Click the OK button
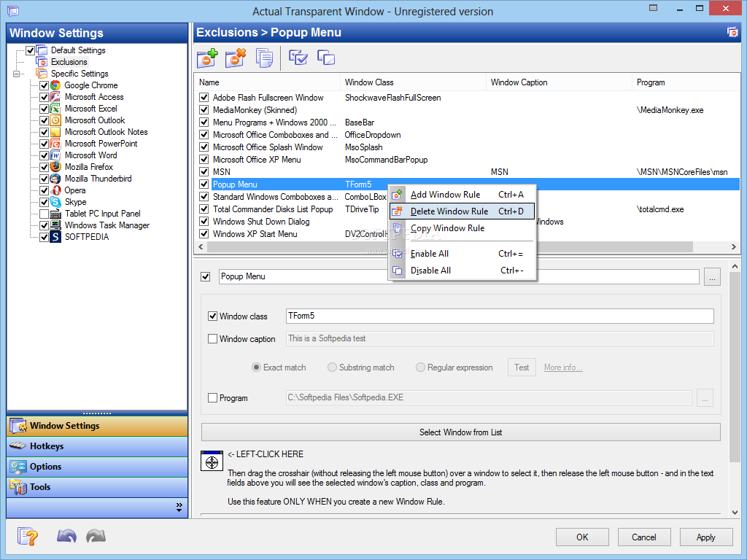Screen dimensions: 747x560 click(x=582, y=537)
